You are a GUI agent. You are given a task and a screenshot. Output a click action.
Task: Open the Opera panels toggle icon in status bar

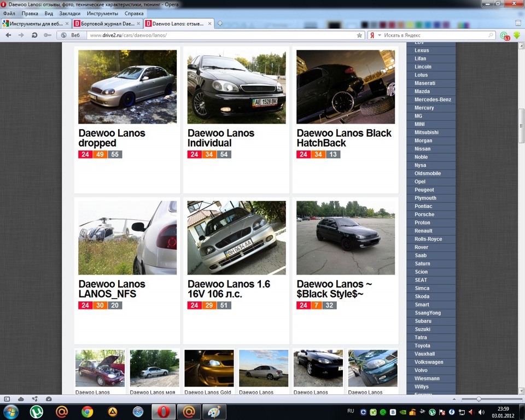point(7,399)
